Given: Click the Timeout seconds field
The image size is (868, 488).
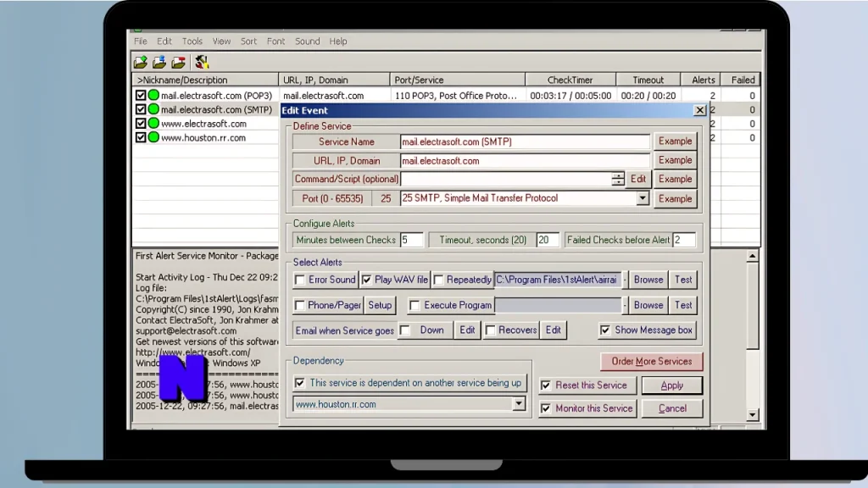Looking at the screenshot, I should point(547,240).
